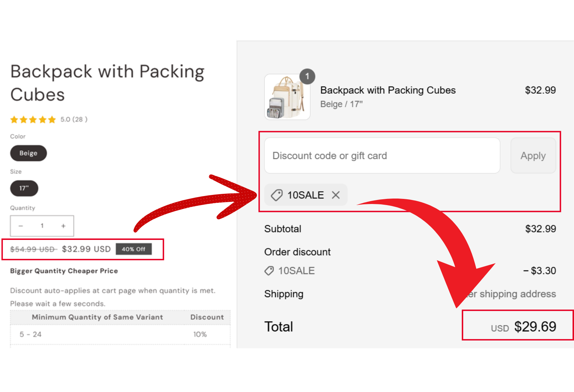
Task: Click the tag icon under Order discount
Action: tap(269, 271)
